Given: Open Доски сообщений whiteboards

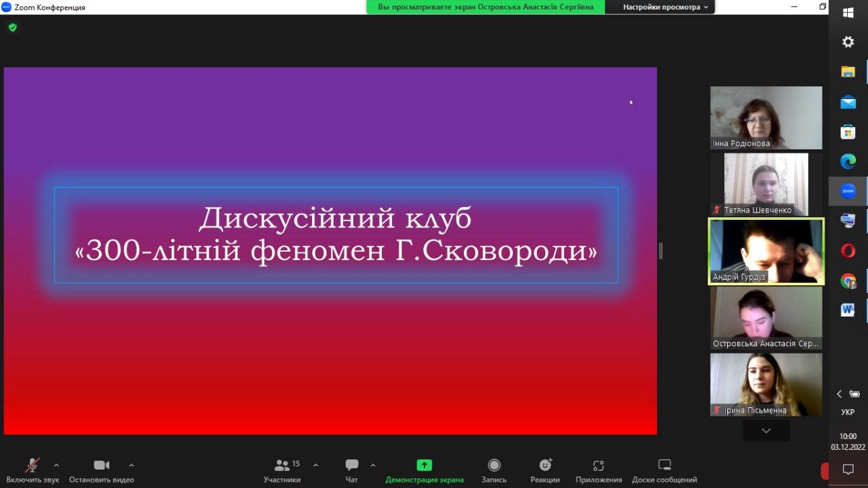Looking at the screenshot, I should (664, 466).
